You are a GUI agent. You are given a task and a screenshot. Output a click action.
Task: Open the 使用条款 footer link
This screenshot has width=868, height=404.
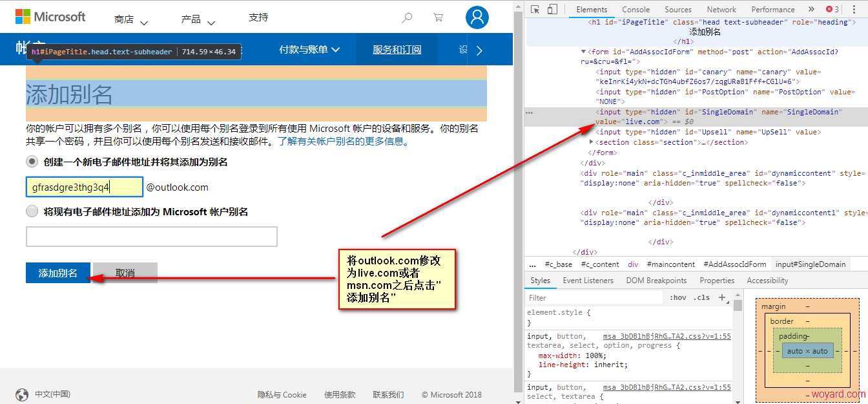point(340,394)
